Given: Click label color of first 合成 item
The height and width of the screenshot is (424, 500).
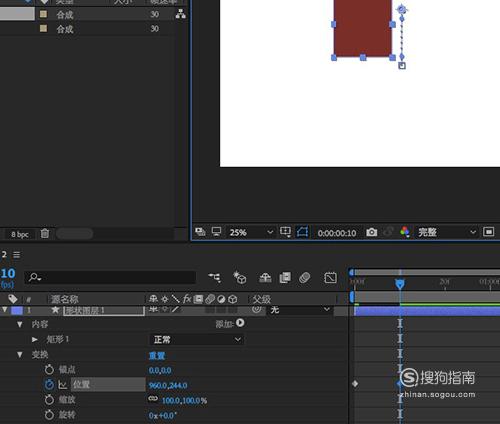Looking at the screenshot, I should pyautogui.click(x=43, y=14).
